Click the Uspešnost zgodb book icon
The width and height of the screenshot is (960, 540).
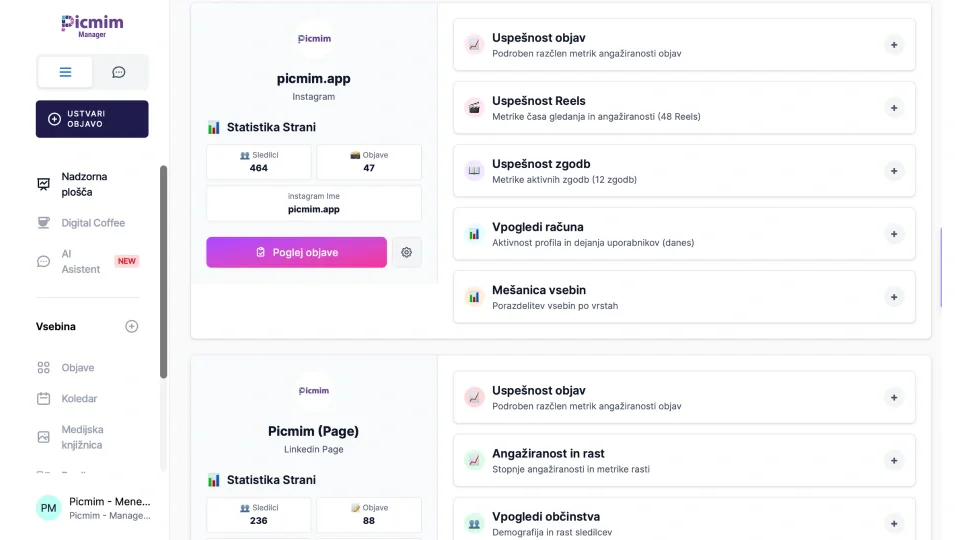474,171
